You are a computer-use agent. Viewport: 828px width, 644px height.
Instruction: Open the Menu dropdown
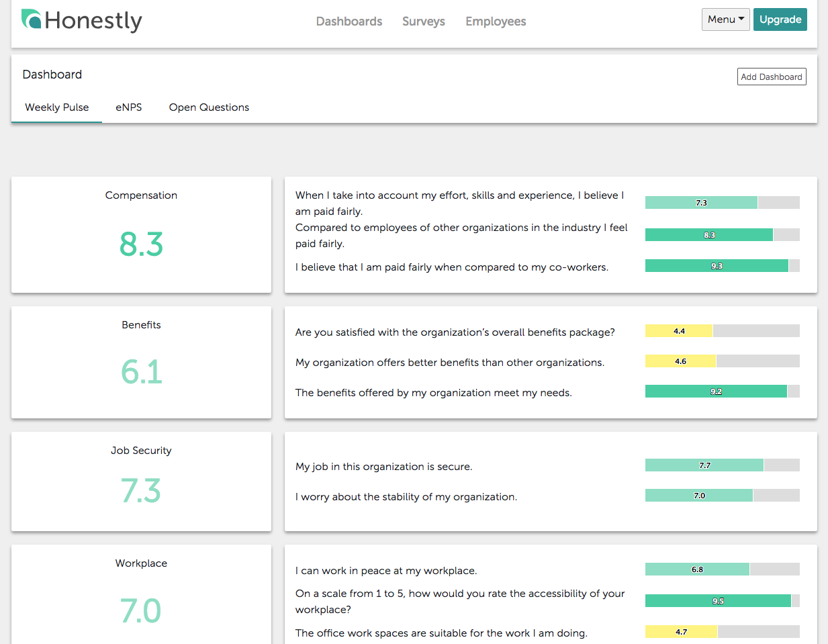point(725,19)
